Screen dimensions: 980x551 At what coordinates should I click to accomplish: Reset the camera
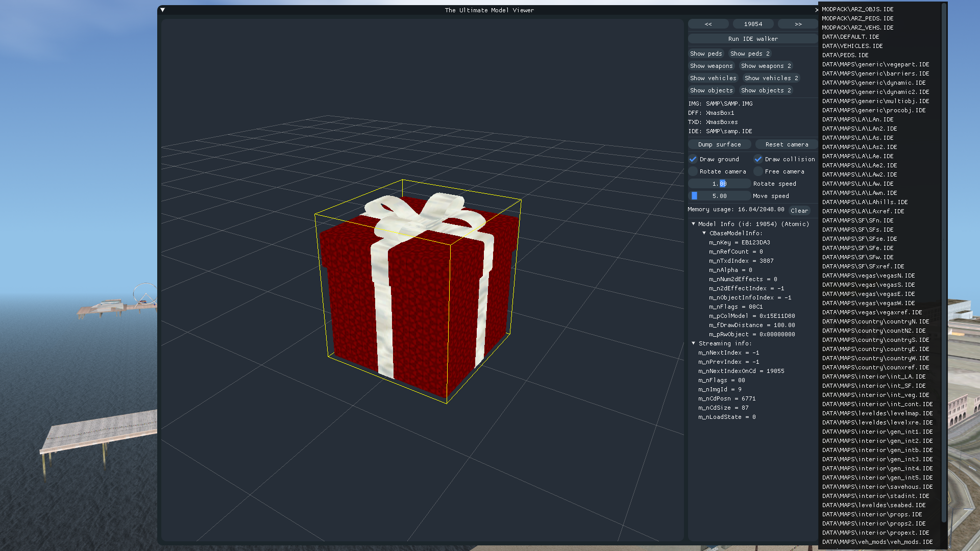(786, 144)
